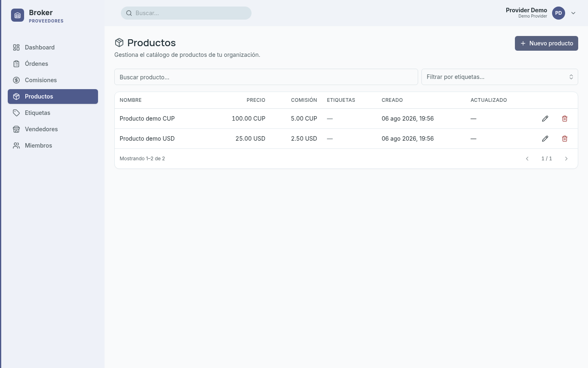
Task: Click the magnifier icon in the search bar
Action: coord(129,13)
